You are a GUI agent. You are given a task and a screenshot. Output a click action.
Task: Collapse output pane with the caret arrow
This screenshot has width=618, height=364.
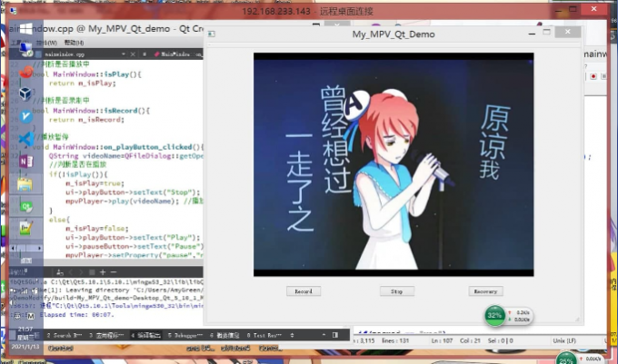(324, 335)
